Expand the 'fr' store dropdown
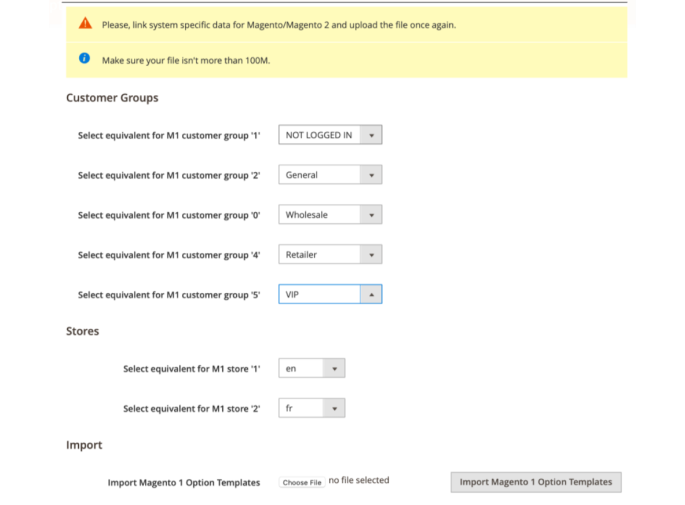This screenshot has width=685, height=505. 311,409
